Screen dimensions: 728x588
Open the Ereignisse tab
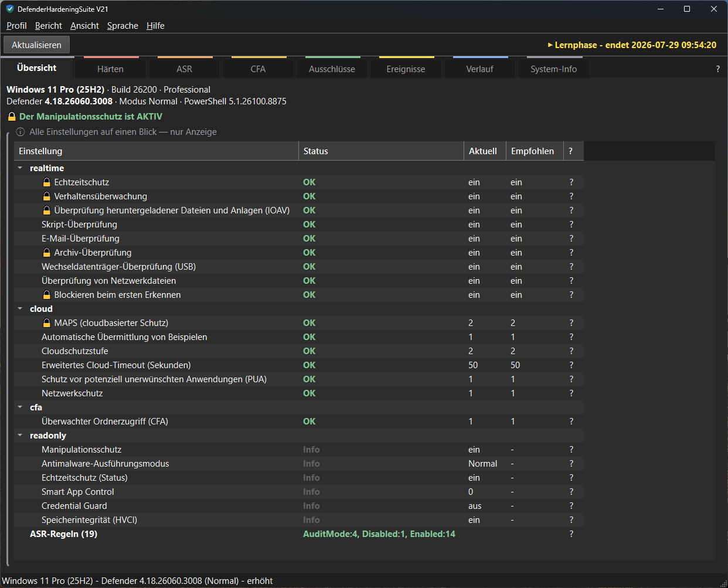(x=406, y=69)
